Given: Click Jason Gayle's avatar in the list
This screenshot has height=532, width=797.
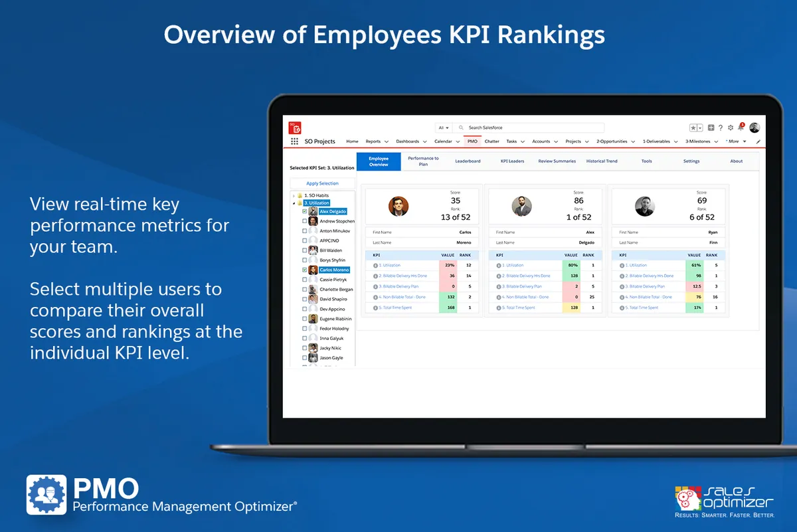Looking at the screenshot, I should [313, 357].
